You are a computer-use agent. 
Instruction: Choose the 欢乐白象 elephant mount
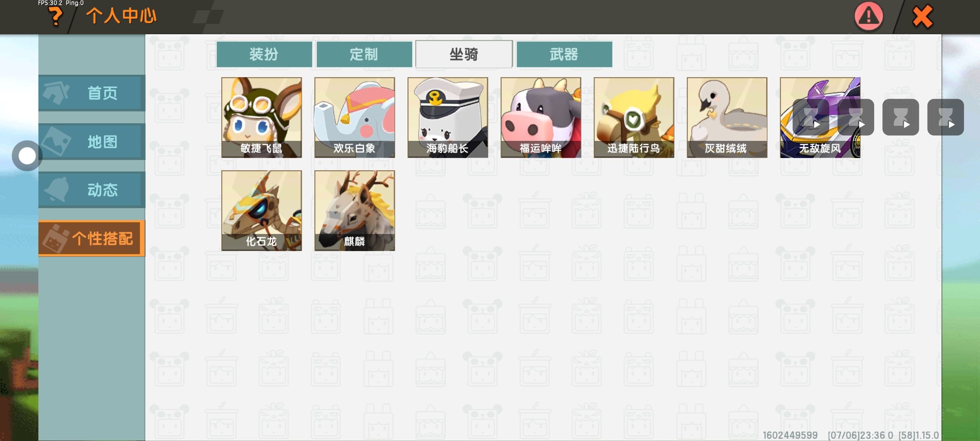pyautogui.click(x=354, y=118)
